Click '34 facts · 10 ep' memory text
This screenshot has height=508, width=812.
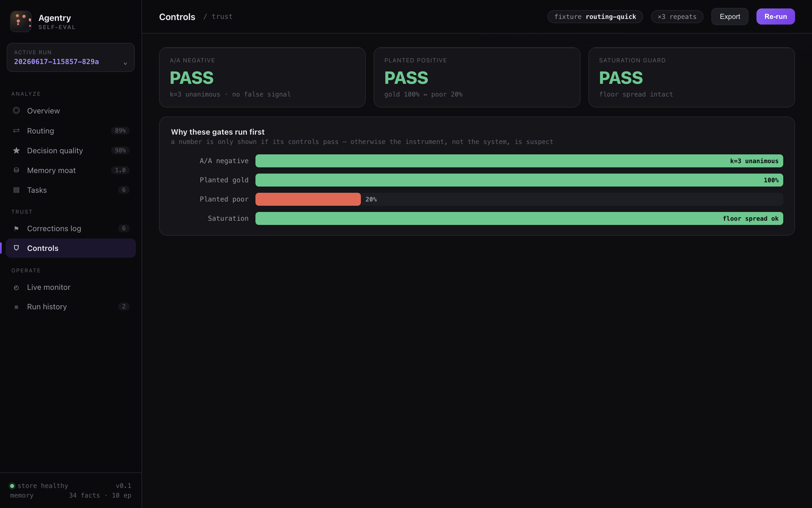pyautogui.click(x=100, y=496)
